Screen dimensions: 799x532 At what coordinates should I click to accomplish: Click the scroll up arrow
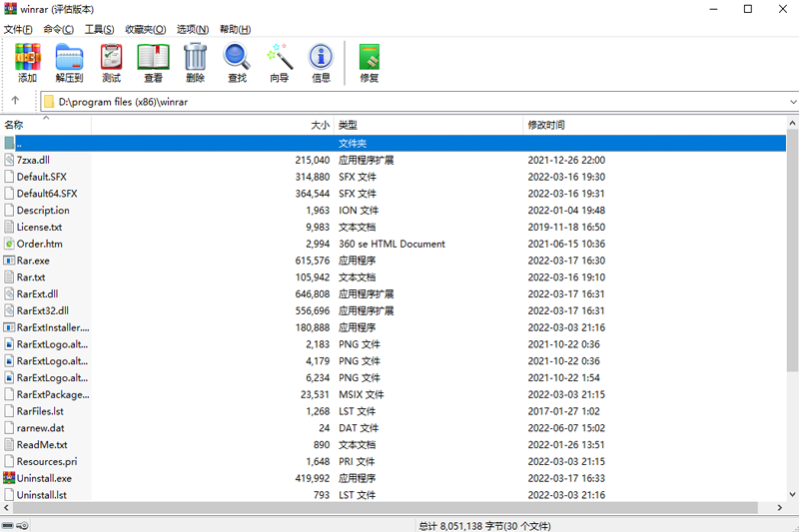pyautogui.click(x=792, y=123)
